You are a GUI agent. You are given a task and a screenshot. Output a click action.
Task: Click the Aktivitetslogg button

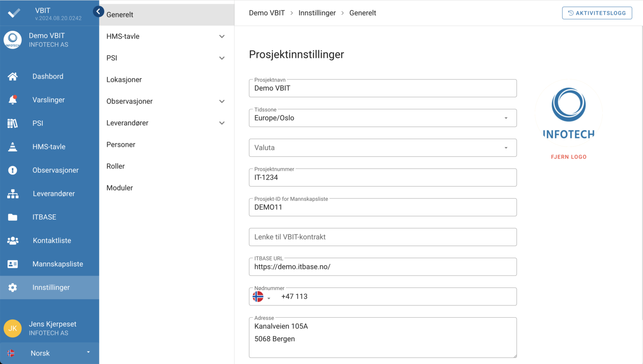[x=597, y=13]
